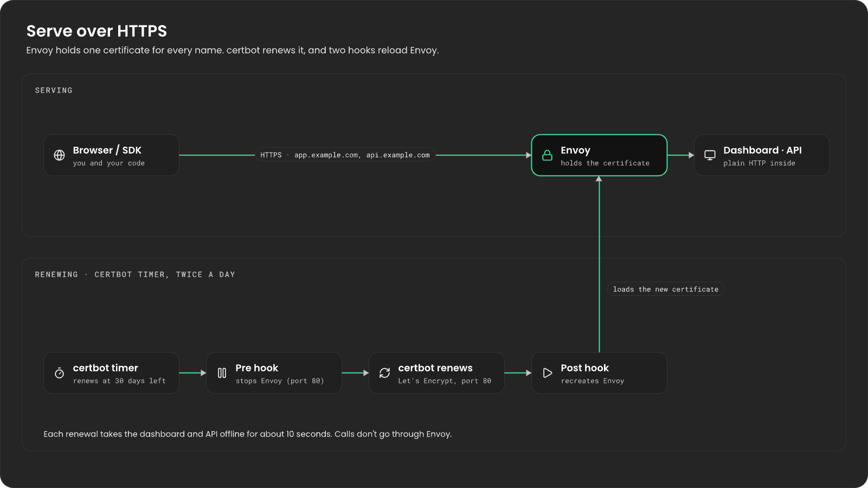Screen dimensions: 868x488
Task: Click 'recreates Envoy' caption
Action: [593, 381]
